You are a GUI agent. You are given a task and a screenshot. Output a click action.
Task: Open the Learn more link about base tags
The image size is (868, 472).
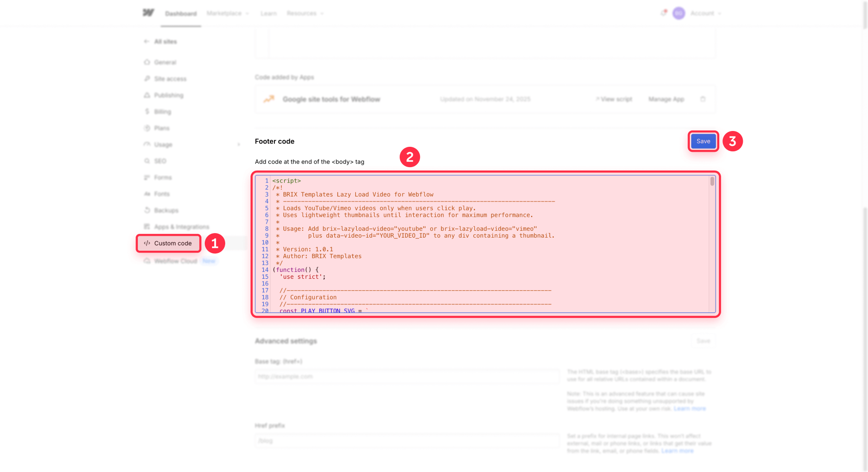coord(689,408)
